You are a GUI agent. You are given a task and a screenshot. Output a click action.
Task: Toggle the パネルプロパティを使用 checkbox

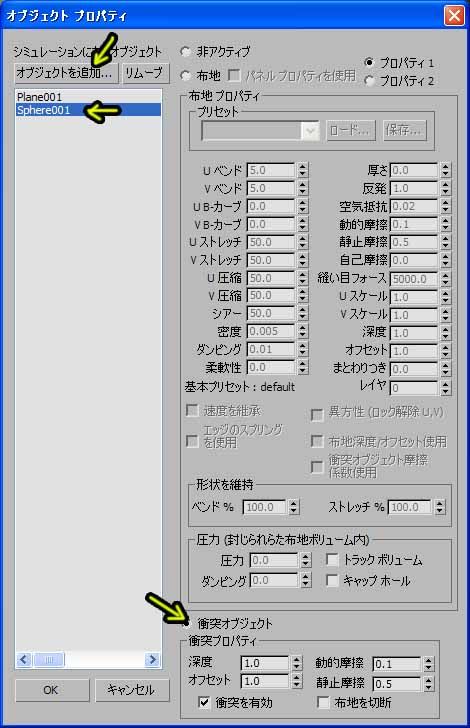pyautogui.click(x=234, y=75)
